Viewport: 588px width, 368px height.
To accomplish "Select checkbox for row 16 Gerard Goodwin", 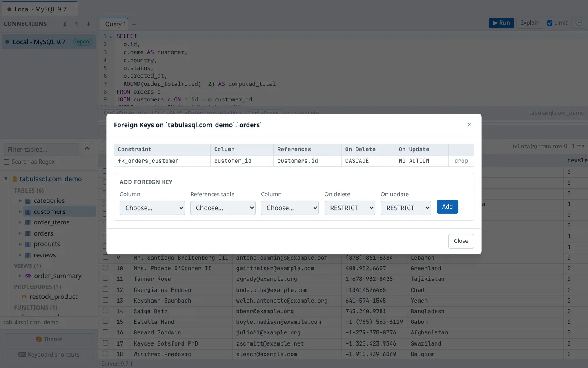I will (105, 332).
